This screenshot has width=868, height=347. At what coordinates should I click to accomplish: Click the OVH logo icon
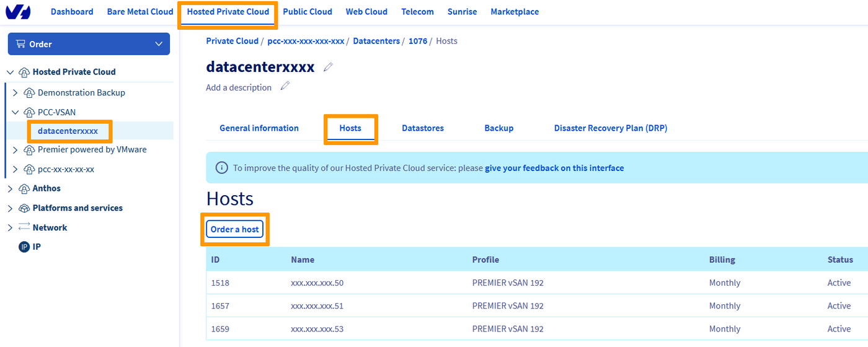point(17,12)
